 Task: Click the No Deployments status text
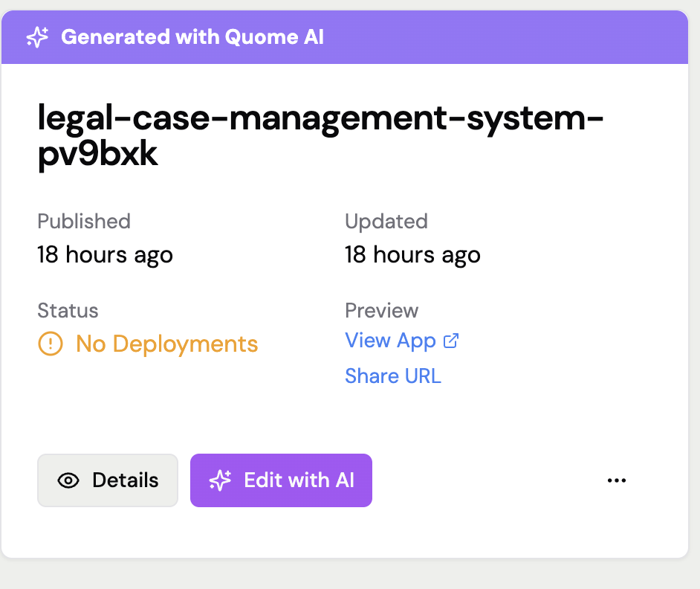coord(167,344)
